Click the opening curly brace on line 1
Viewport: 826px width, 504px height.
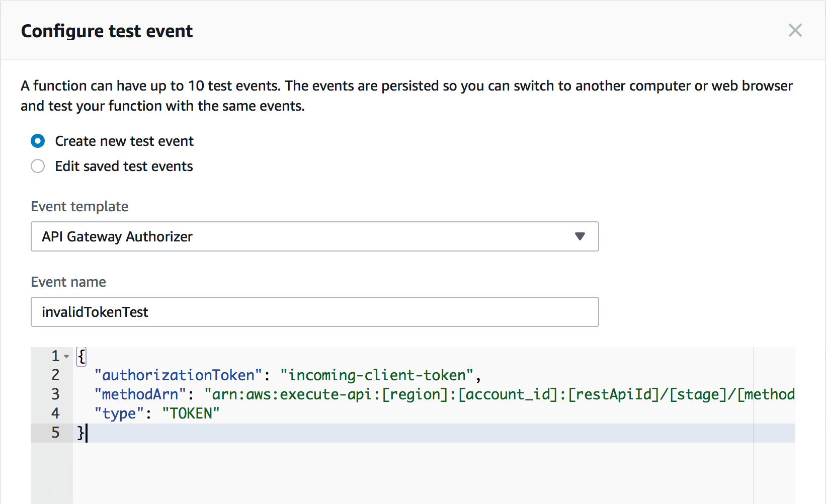pyautogui.click(x=81, y=356)
